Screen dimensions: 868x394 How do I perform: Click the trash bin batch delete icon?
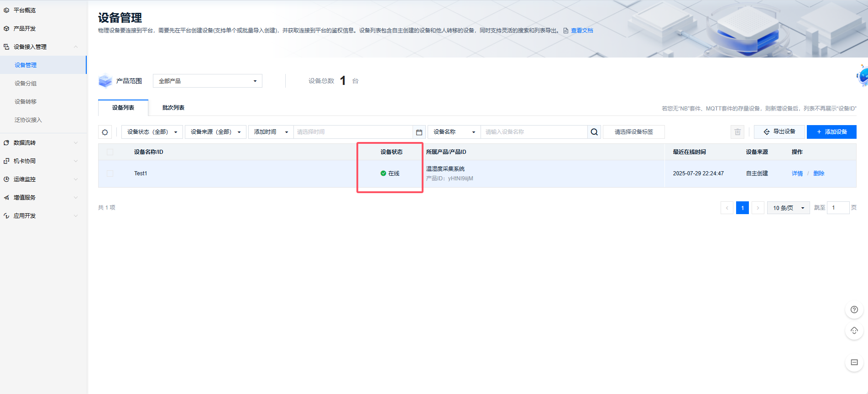coord(737,132)
